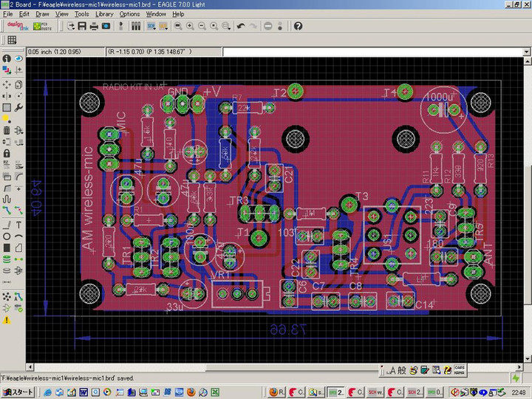Open the grid settings button
The width and height of the screenshot is (532, 399).
point(13,39)
